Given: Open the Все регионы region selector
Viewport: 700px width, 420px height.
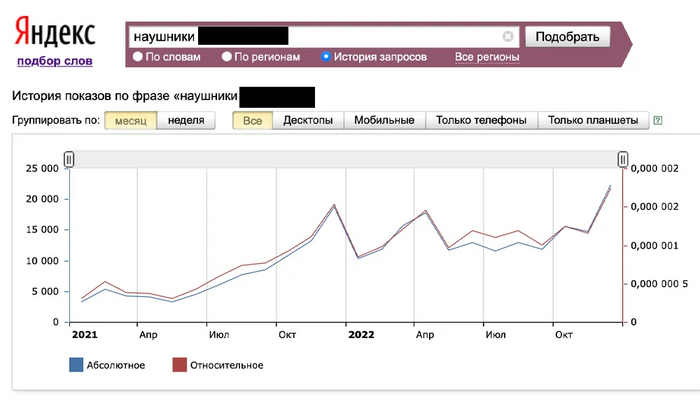Looking at the screenshot, I should 488,57.
